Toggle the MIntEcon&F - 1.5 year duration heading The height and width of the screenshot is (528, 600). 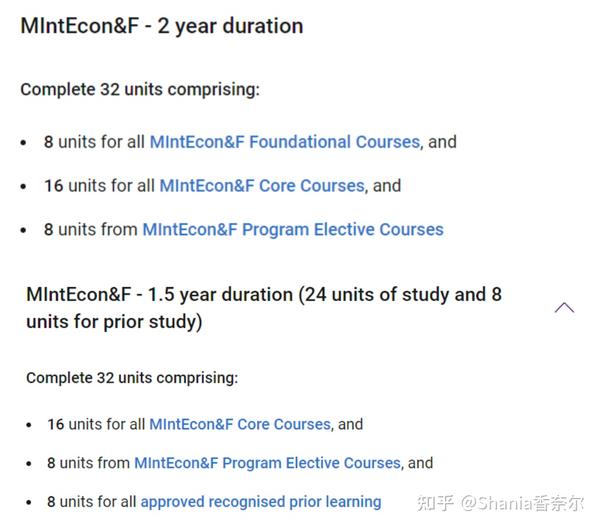coord(264,308)
